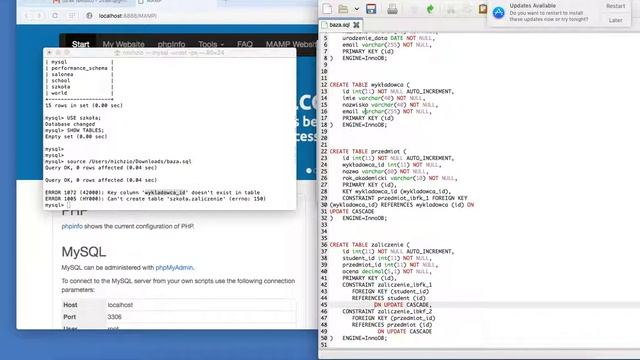Click the MySQL heading on the MAMP page
Screen dimensions: 640x360
tap(84, 252)
